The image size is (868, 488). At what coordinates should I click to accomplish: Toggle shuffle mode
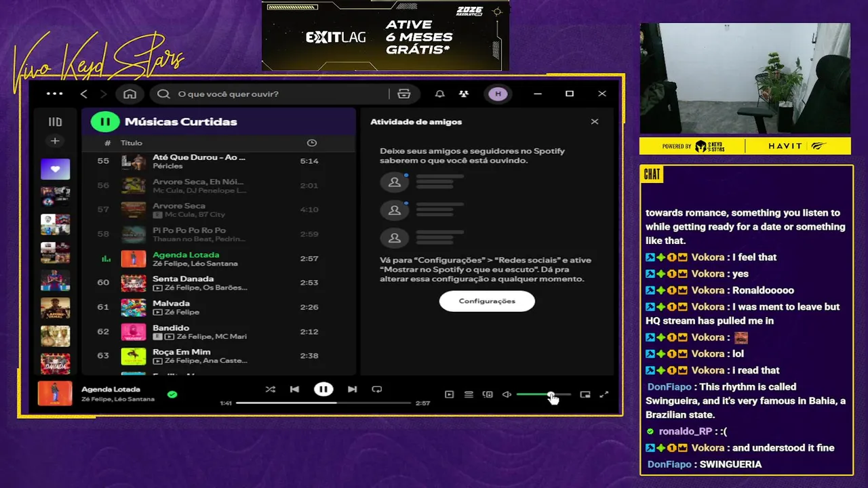(270, 389)
